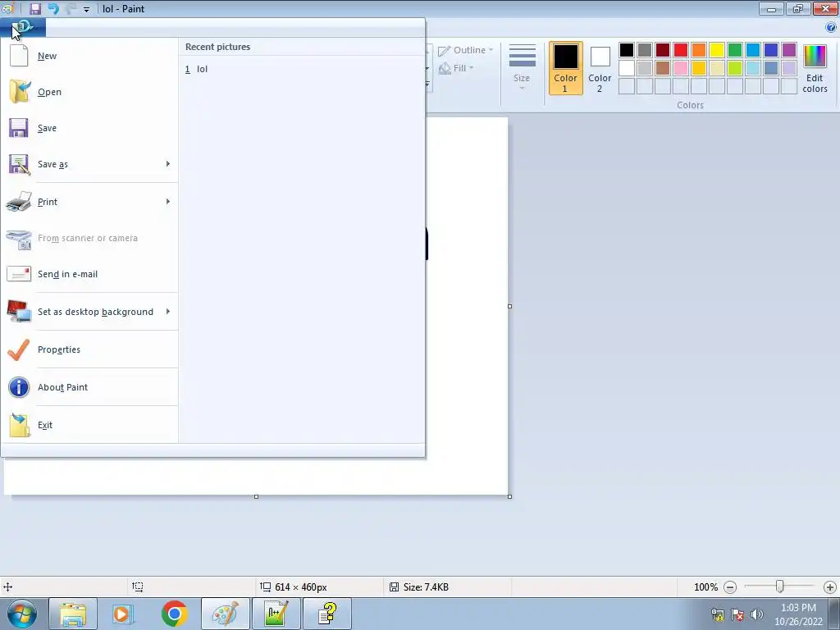Image resolution: width=840 pixels, height=630 pixels.
Task: Click zoom in plus button
Action: pos(830,587)
